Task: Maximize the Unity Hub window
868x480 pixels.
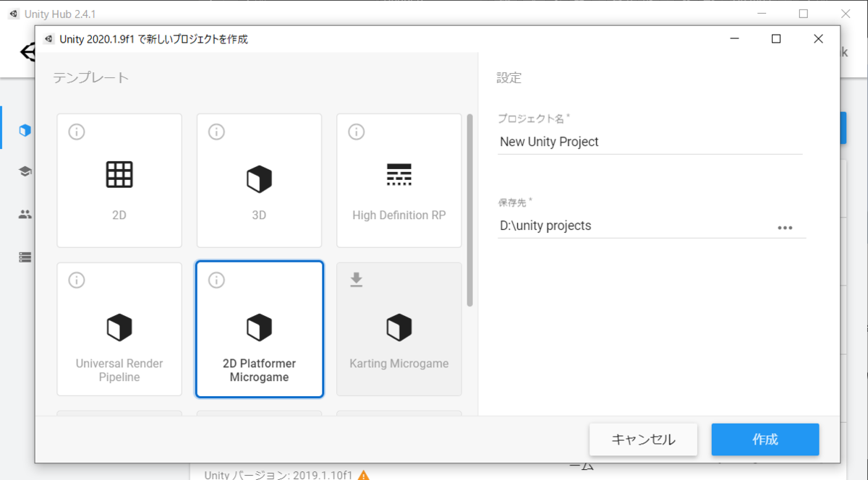Action: coord(804,14)
